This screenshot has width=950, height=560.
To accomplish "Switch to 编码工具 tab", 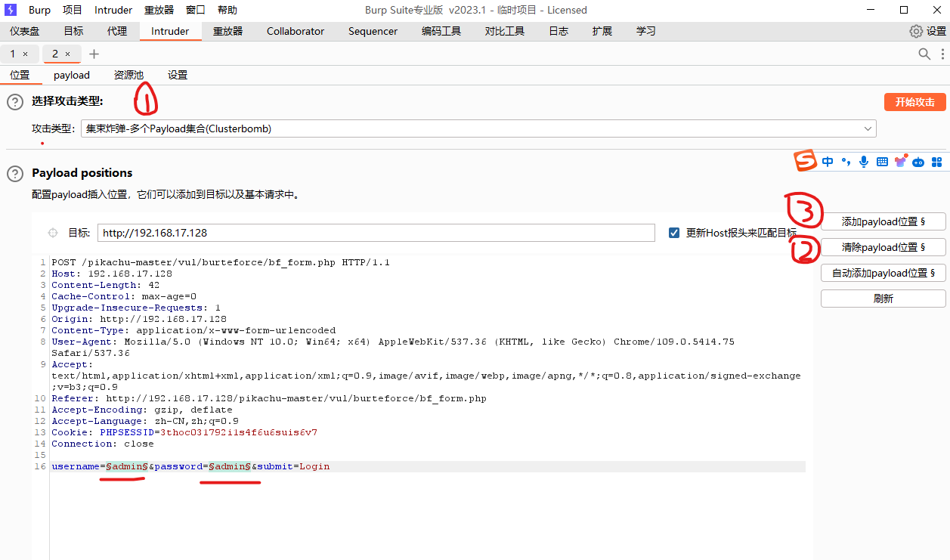I will coord(441,31).
